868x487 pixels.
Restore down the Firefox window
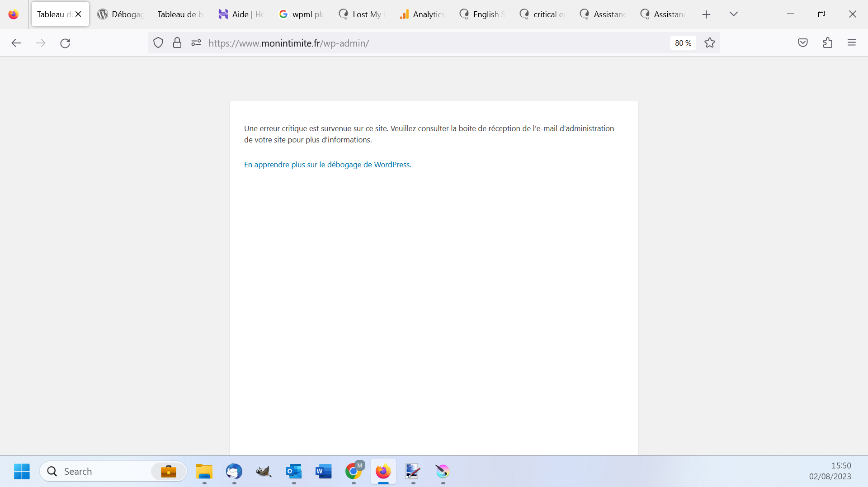click(x=821, y=14)
